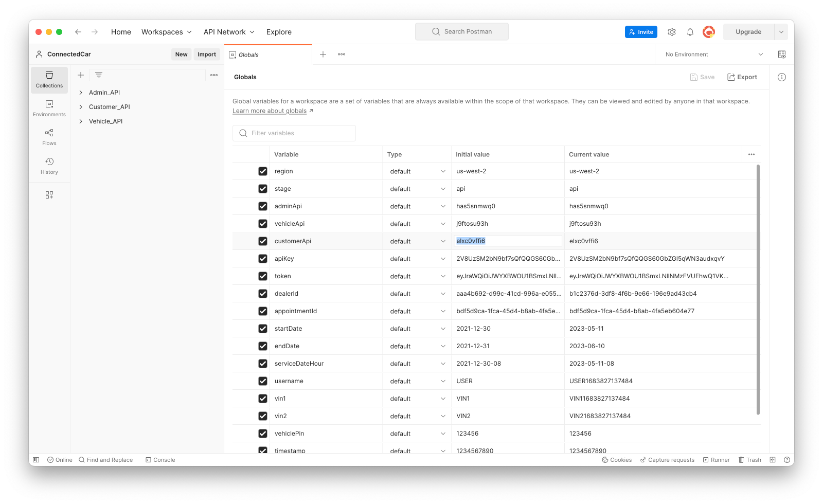Expand the Admin_API collection
This screenshot has width=823, height=504.
tap(81, 93)
